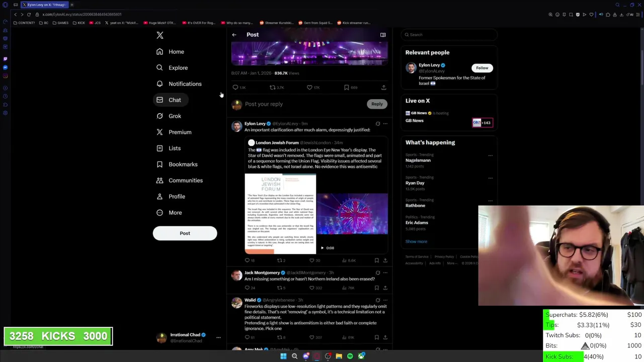Click the X logo in sidebar
644x362 pixels.
pos(160,35)
